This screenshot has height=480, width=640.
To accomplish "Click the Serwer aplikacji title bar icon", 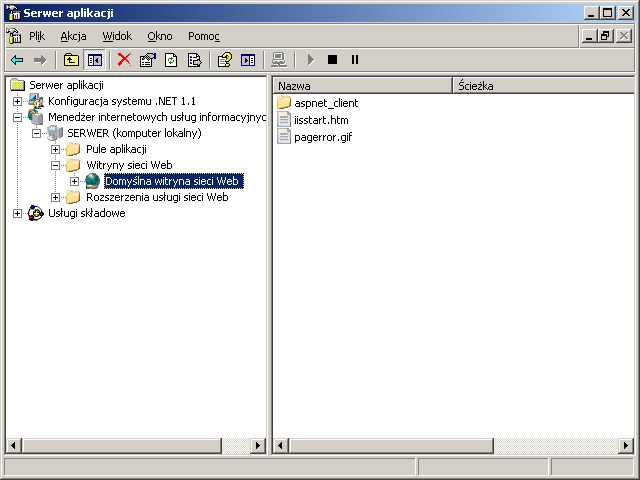I will coord(13,13).
